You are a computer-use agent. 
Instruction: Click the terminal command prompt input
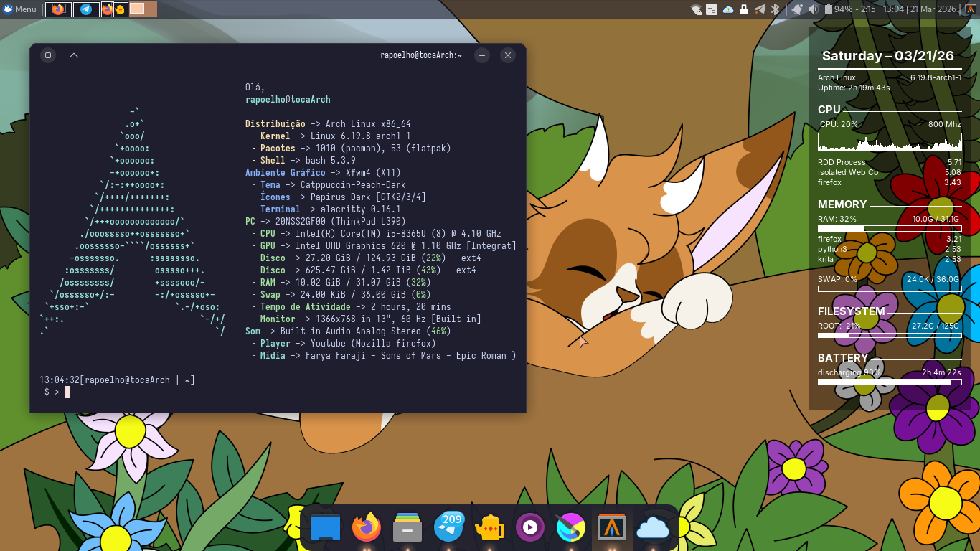coord(67,392)
